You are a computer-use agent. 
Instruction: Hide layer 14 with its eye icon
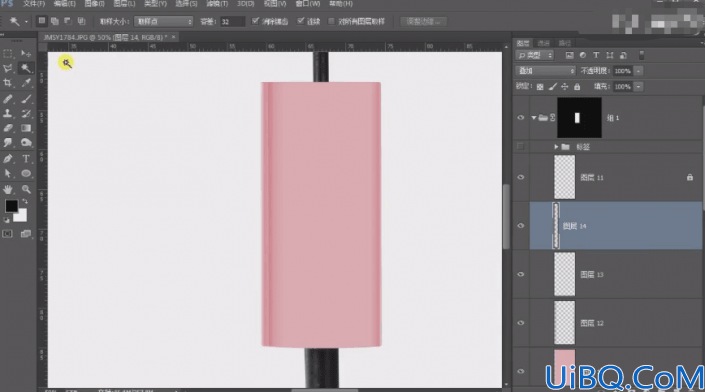coord(521,226)
